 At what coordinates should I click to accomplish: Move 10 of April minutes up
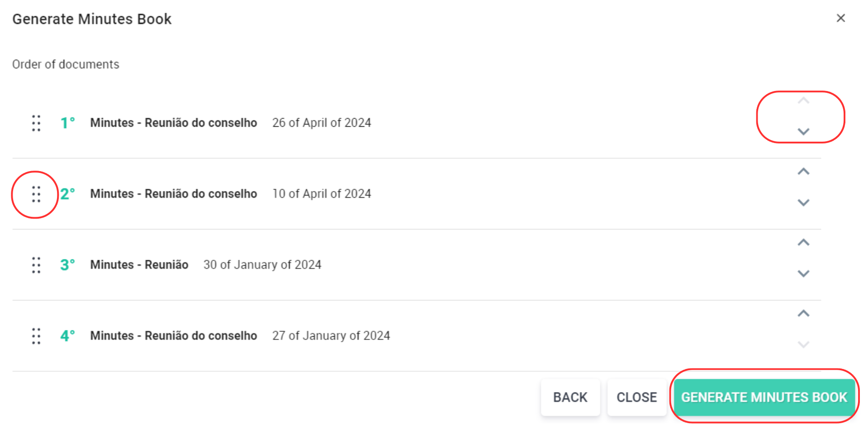(803, 172)
